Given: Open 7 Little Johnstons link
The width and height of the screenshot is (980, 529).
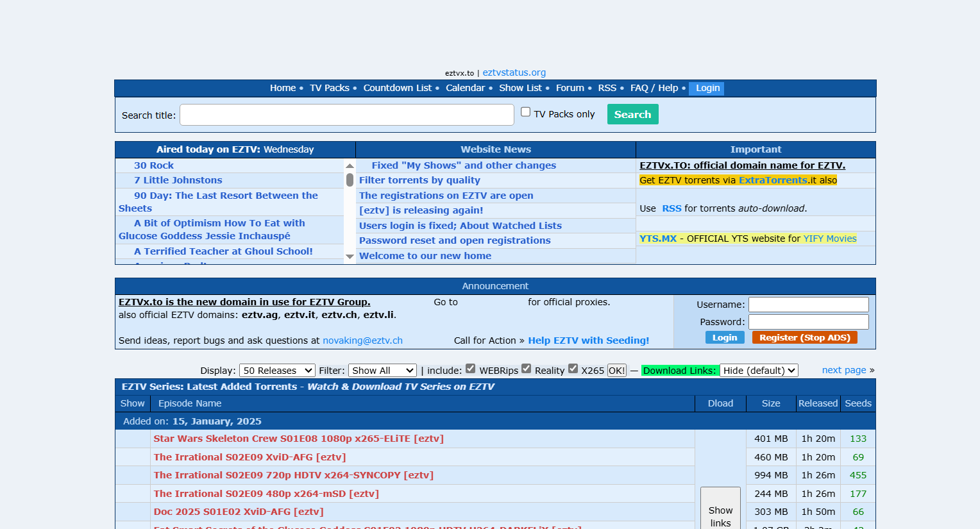Looking at the screenshot, I should [178, 180].
